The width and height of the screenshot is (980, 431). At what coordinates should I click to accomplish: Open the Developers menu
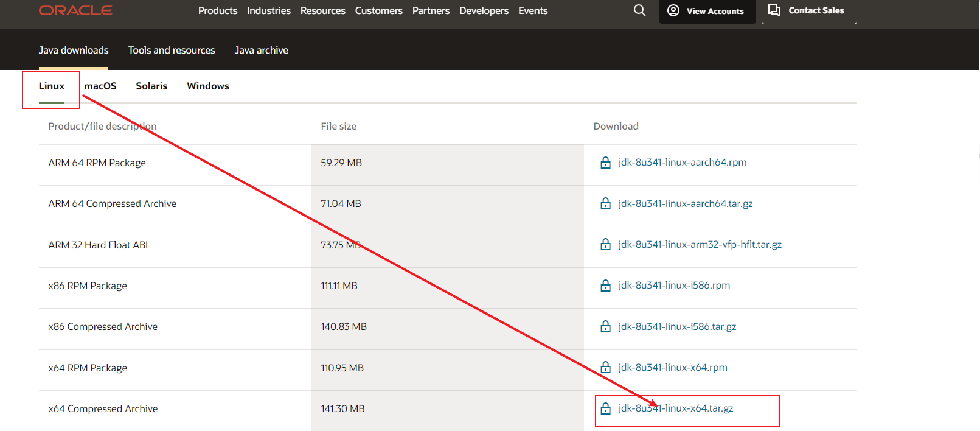[484, 10]
